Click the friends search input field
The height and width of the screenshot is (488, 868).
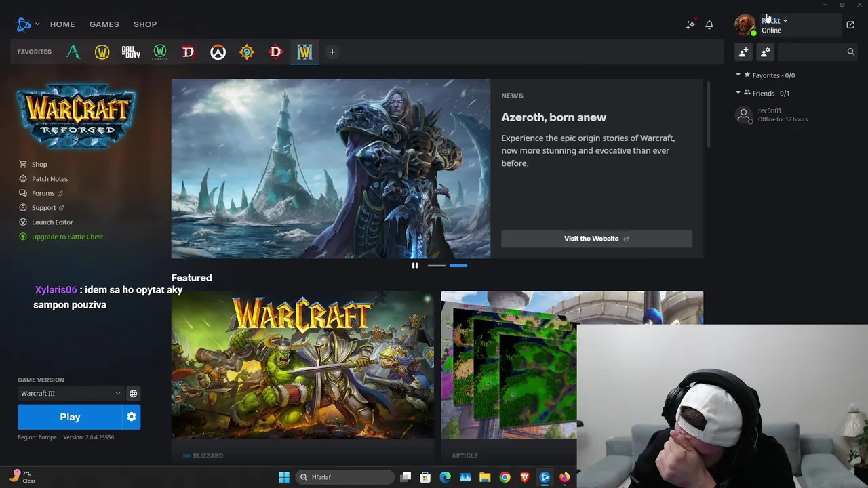click(x=812, y=52)
